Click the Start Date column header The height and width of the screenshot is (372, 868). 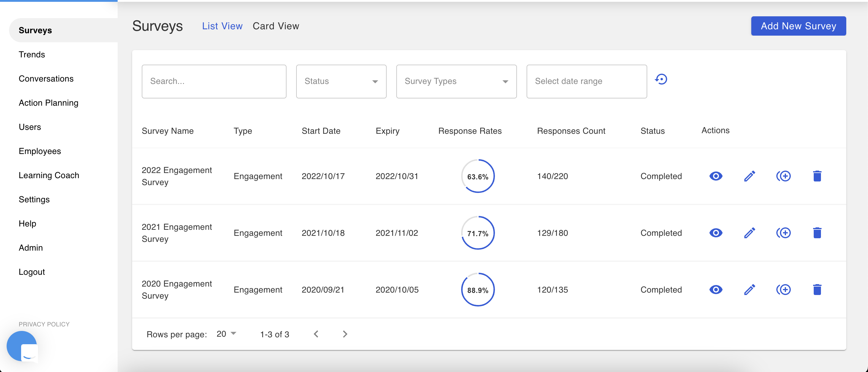pos(321,131)
